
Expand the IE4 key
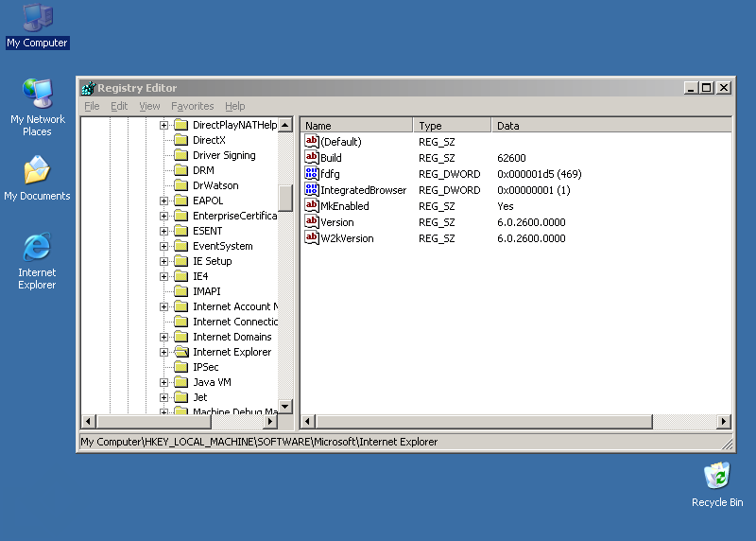[x=163, y=276]
